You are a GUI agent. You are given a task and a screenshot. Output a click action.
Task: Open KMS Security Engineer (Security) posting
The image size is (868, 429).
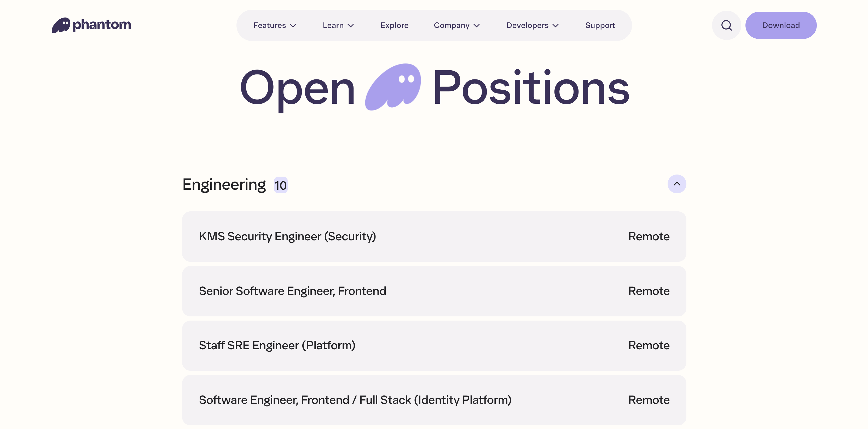click(x=287, y=236)
